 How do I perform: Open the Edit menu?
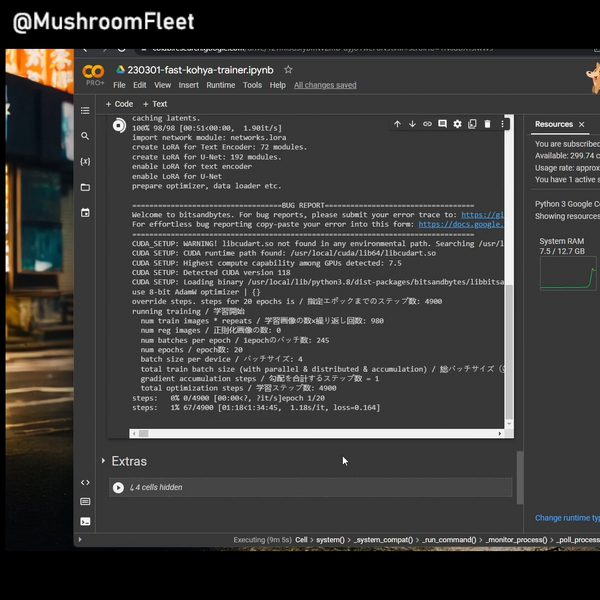click(140, 85)
